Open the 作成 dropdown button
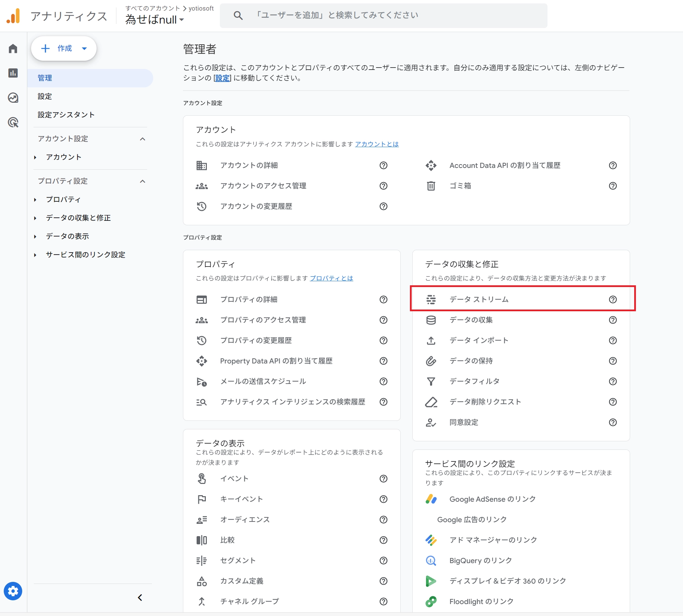683x616 pixels. [64, 48]
